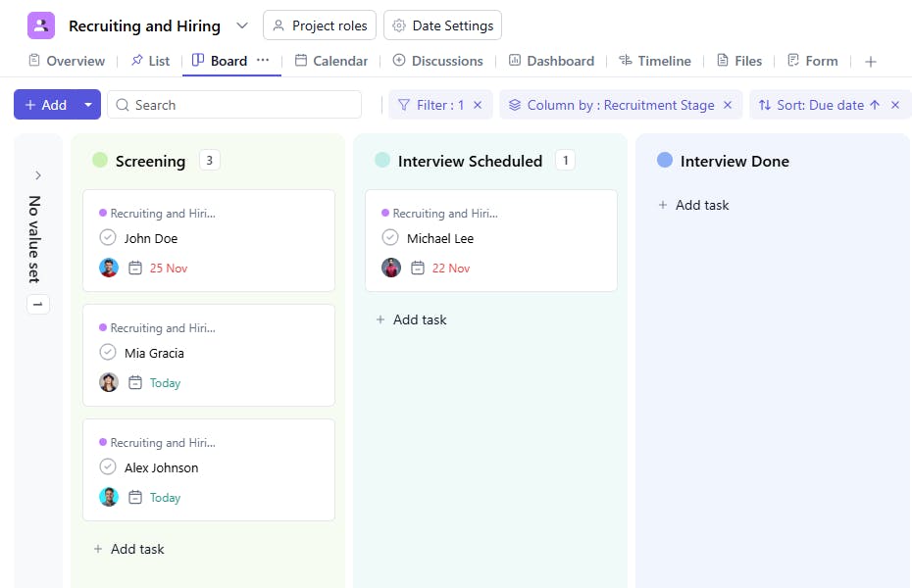Click Michael Lee's assignee avatar
This screenshot has width=912, height=588.
391,268
